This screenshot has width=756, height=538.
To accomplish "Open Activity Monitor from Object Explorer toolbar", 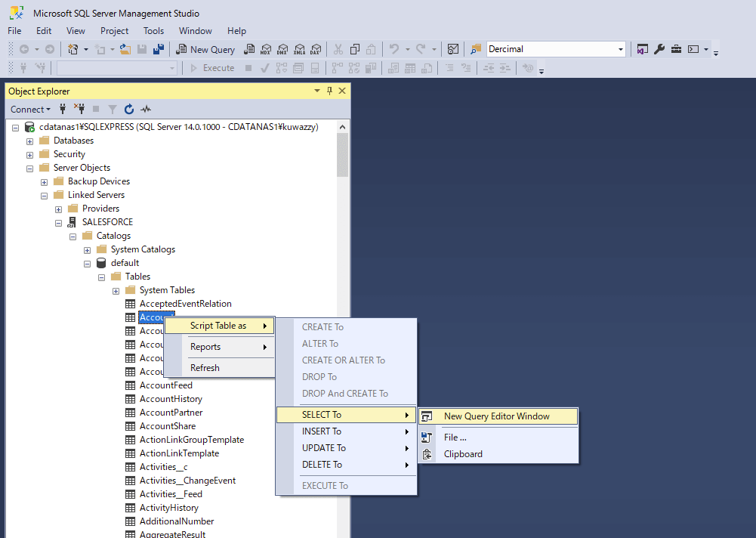I will (x=146, y=109).
